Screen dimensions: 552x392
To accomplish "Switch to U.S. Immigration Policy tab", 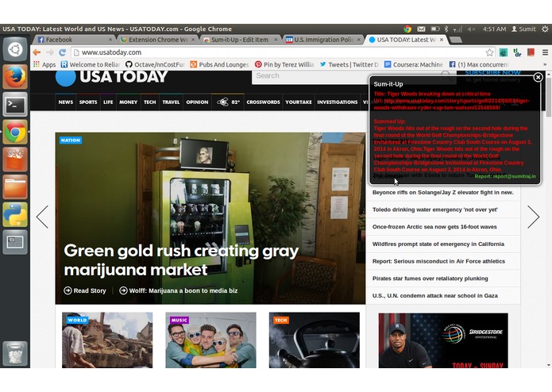I will click(x=323, y=40).
